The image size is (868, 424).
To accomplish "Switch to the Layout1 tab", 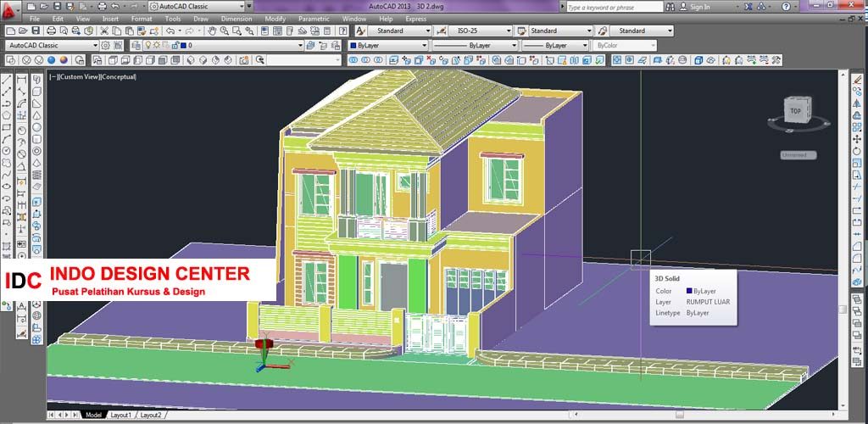I will tap(120, 415).
